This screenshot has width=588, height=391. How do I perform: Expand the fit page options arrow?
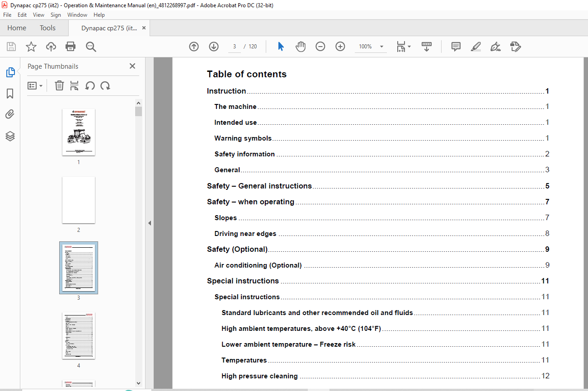[x=409, y=47]
